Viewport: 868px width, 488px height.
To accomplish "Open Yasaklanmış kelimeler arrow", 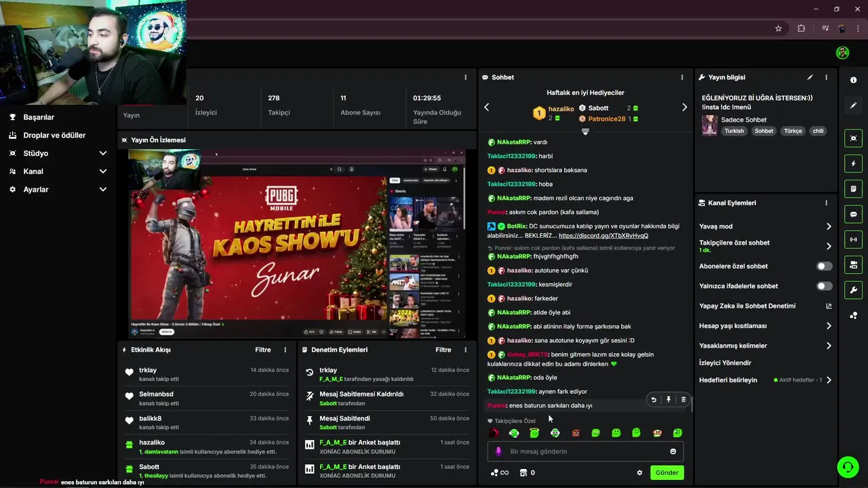I will coord(829,346).
